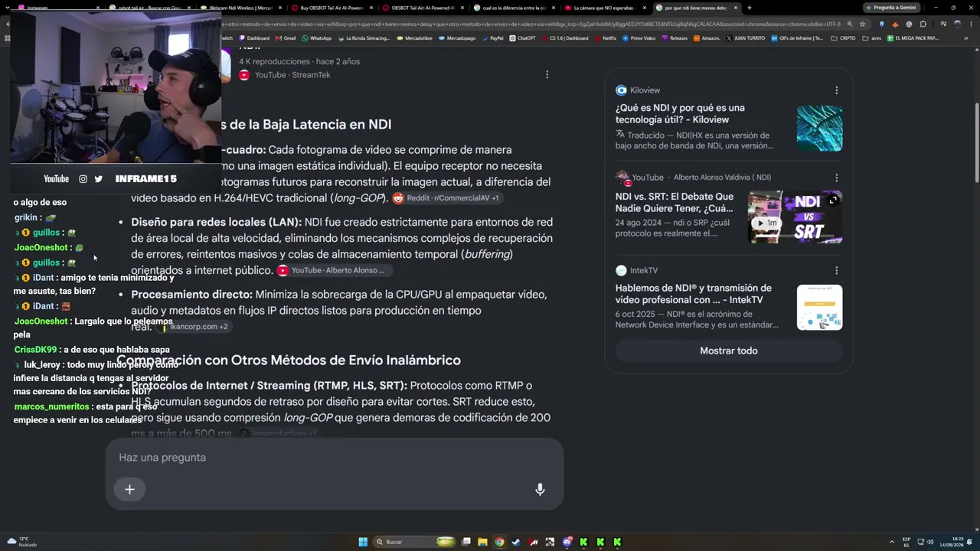Image resolution: width=980 pixels, height=551 pixels.
Task: Open the ikancorp.com source chip
Action: pyautogui.click(x=194, y=327)
